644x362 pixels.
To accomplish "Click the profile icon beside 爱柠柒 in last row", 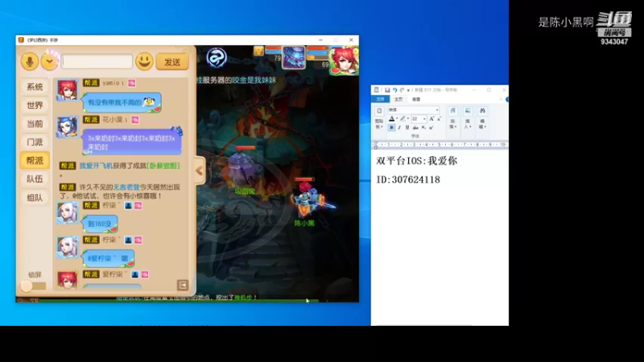I will [135, 274].
